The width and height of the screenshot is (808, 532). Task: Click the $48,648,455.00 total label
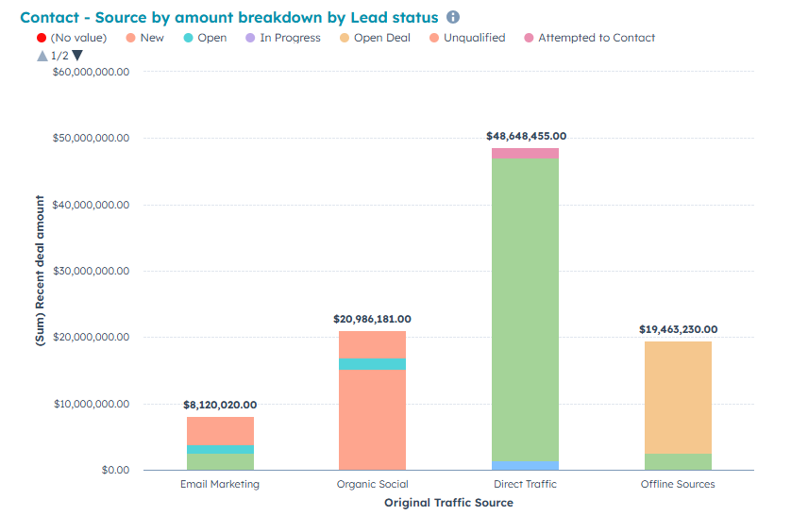coord(526,136)
